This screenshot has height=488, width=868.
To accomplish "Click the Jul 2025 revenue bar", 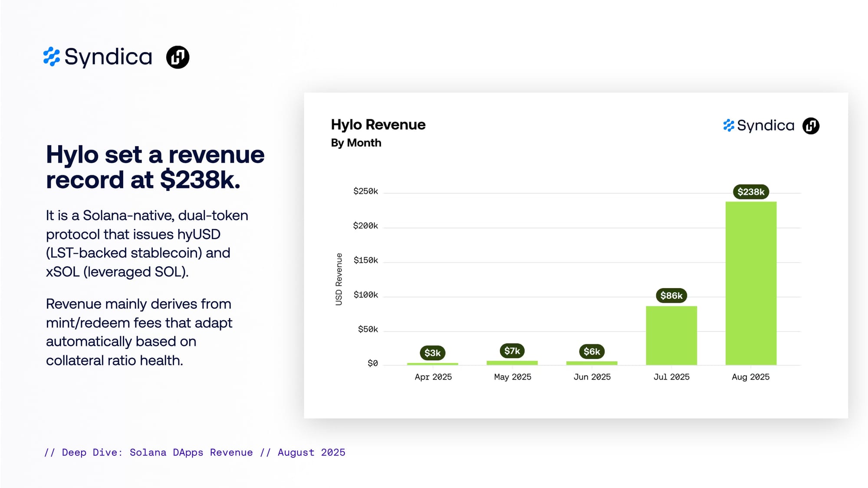I will pyautogui.click(x=671, y=336).
